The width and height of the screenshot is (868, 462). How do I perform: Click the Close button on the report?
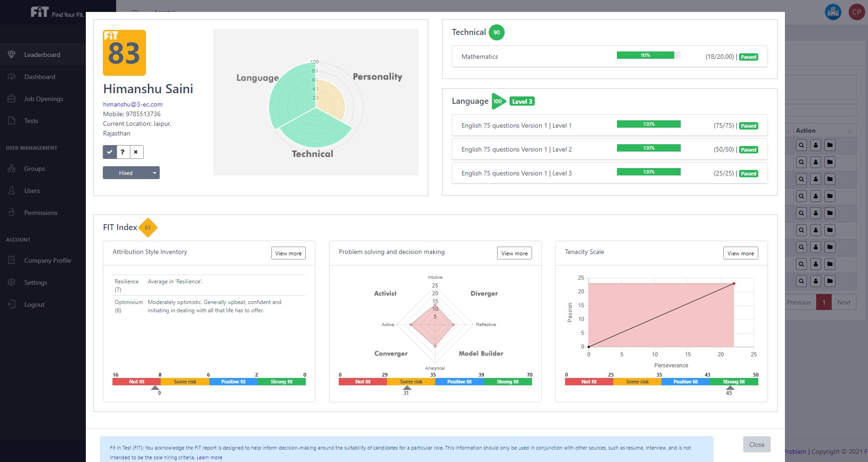pyautogui.click(x=756, y=445)
